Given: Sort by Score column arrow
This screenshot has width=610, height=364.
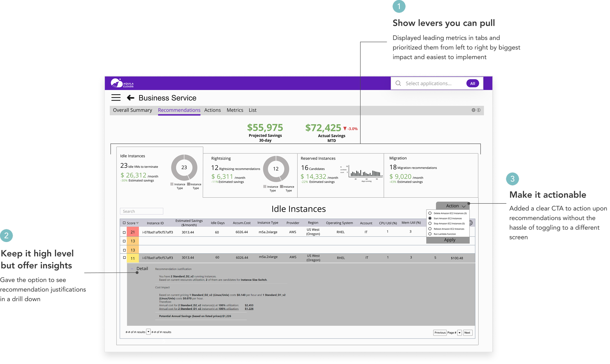Looking at the screenshot, I should click(137, 223).
